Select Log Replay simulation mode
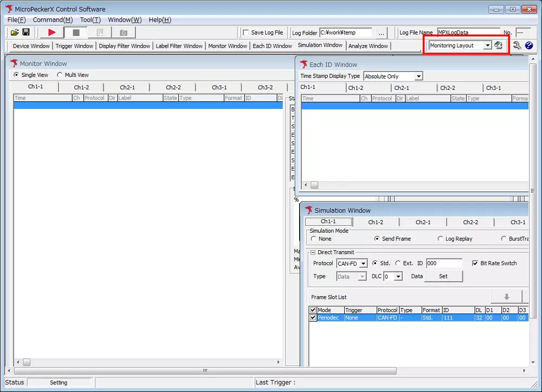 coord(441,239)
